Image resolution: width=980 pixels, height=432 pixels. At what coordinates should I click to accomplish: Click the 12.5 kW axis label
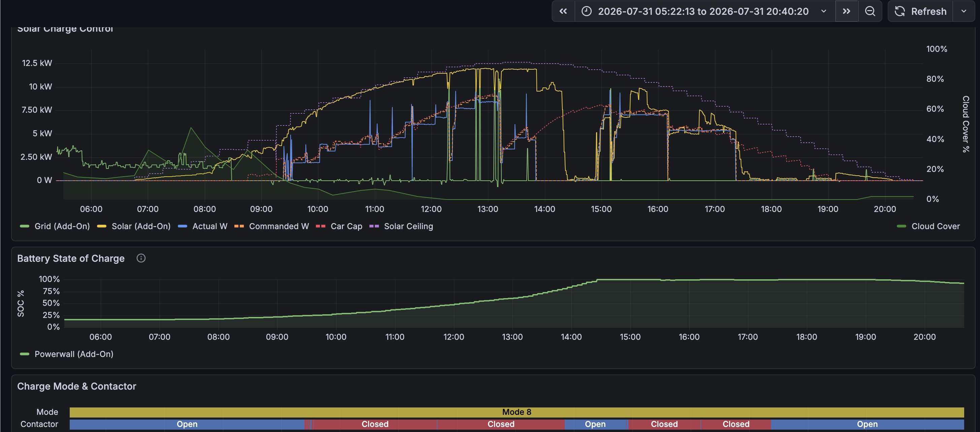click(37, 63)
